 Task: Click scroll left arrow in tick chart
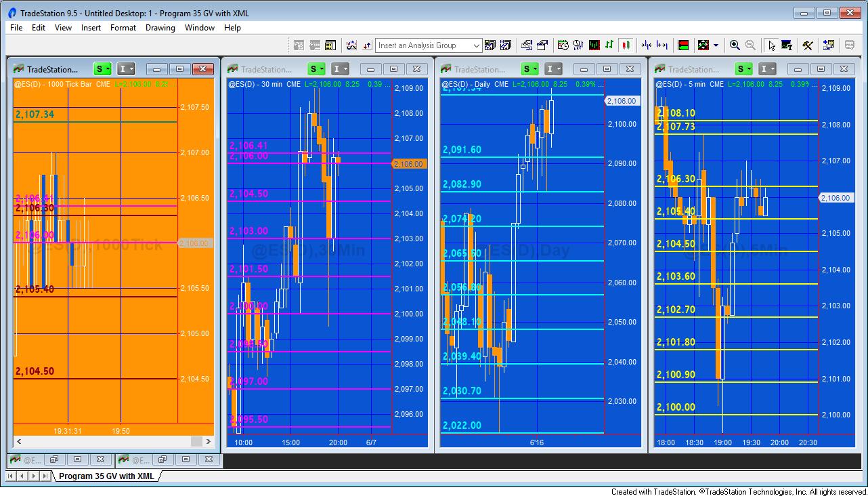[19, 442]
